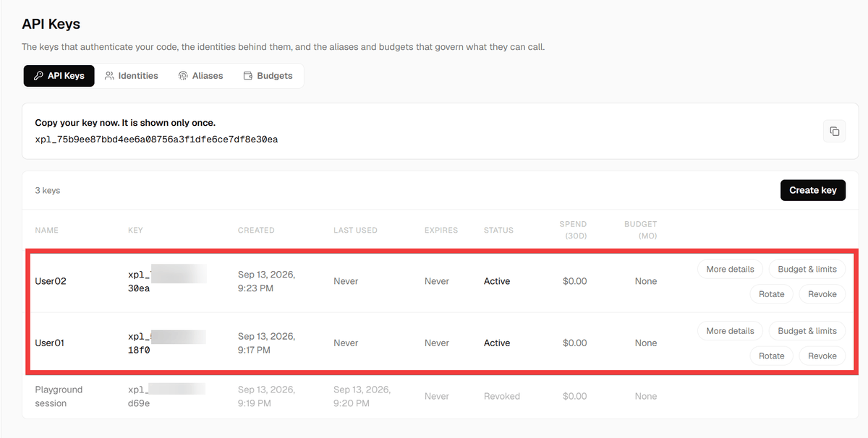Open the Aliases tab
This screenshot has height=438, width=868.
coord(200,76)
